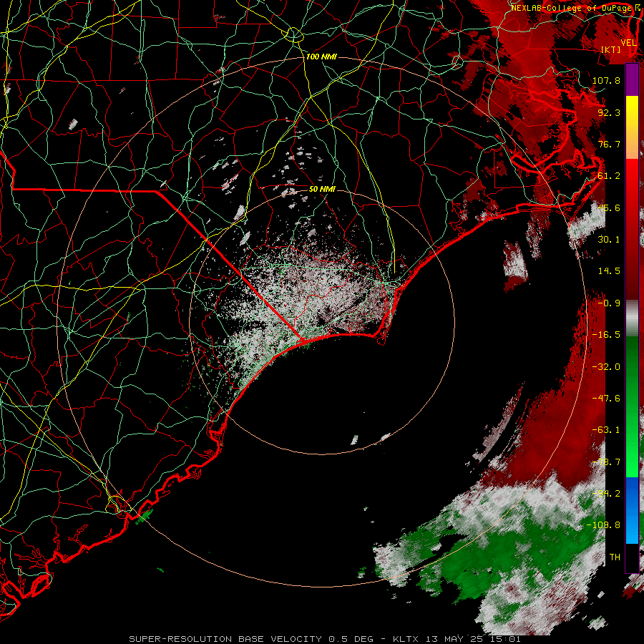The width and height of the screenshot is (644, 644).
Task: Pick the blue segment near -94.2
Action: [x=632, y=493]
